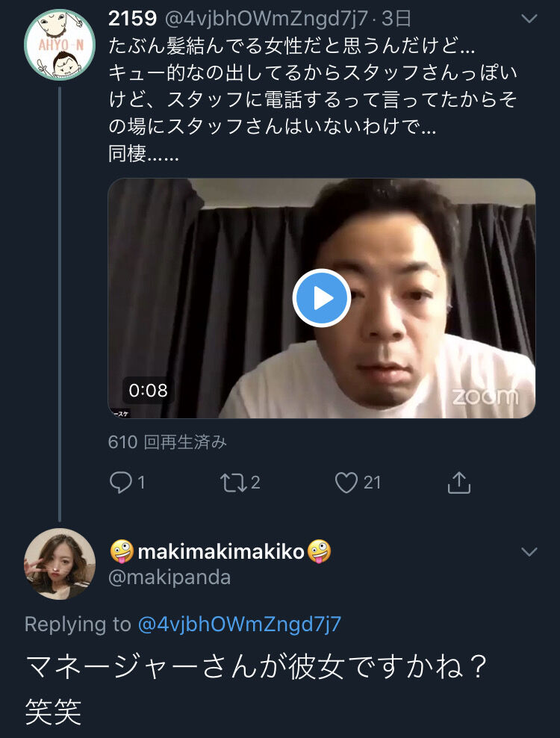The width and height of the screenshot is (560, 738).
Task: Expand the 2159 tweet options chevron
Action: coord(529,19)
